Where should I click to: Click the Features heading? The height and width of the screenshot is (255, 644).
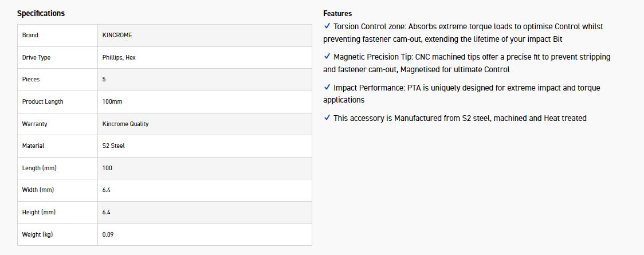(x=337, y=13)
